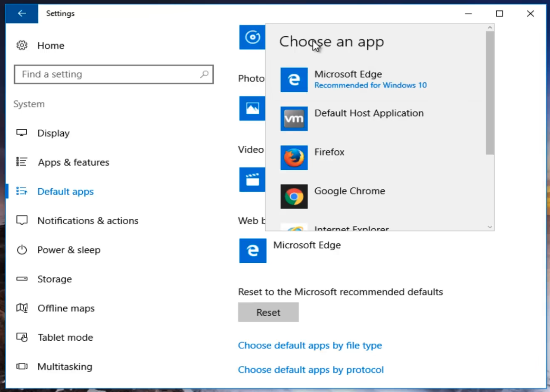Screen dimensions: 550x392
Task: Click the Google Chrome icon in the app list
Action: pos(294,196)
